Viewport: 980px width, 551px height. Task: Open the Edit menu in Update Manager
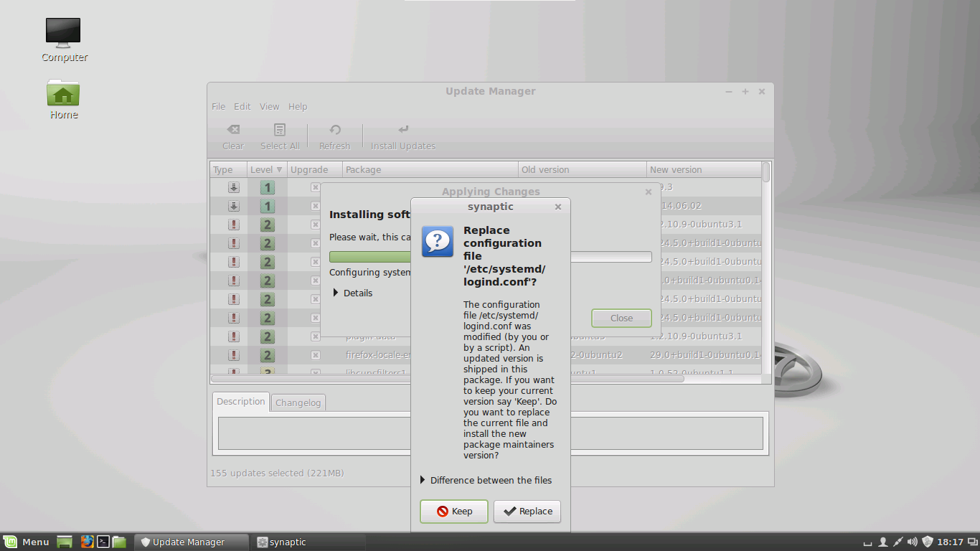(x=242, y=106)
